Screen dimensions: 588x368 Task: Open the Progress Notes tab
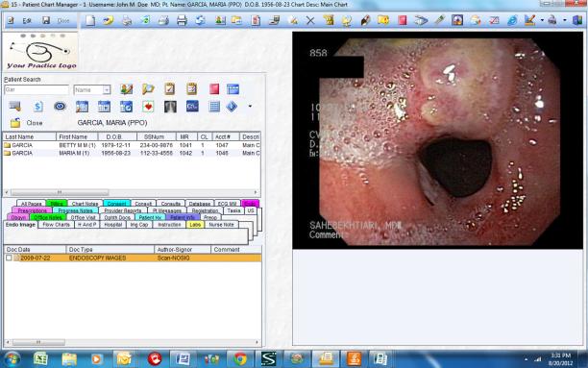pyautogui.click(x=75, y=210)
